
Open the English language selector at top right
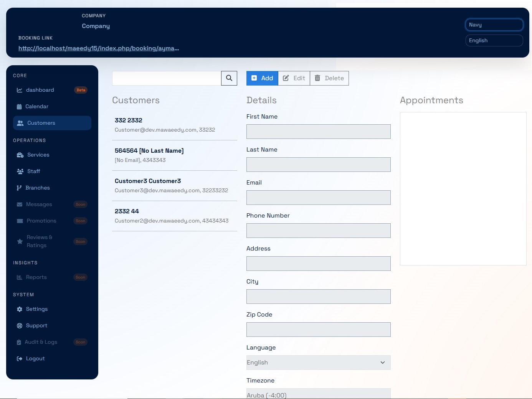click(494, 40)
